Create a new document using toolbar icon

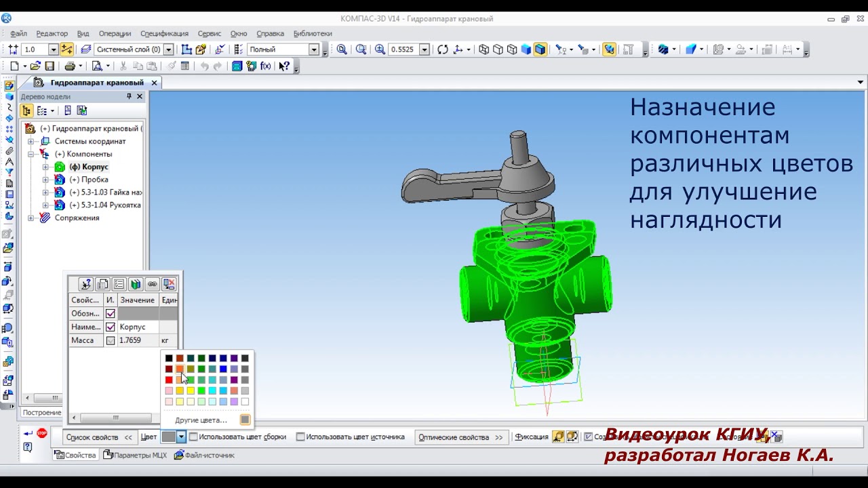tap(14, 66)
